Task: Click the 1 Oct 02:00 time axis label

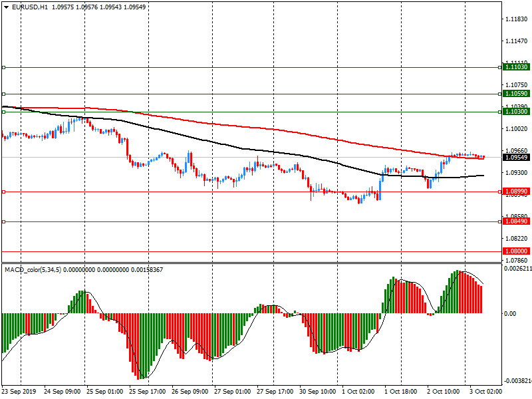Action: [x=358, y=391]
